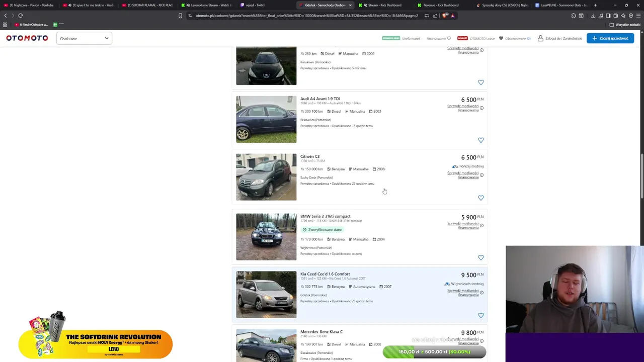Click the OTOMOTO logo

pos(27,38)
